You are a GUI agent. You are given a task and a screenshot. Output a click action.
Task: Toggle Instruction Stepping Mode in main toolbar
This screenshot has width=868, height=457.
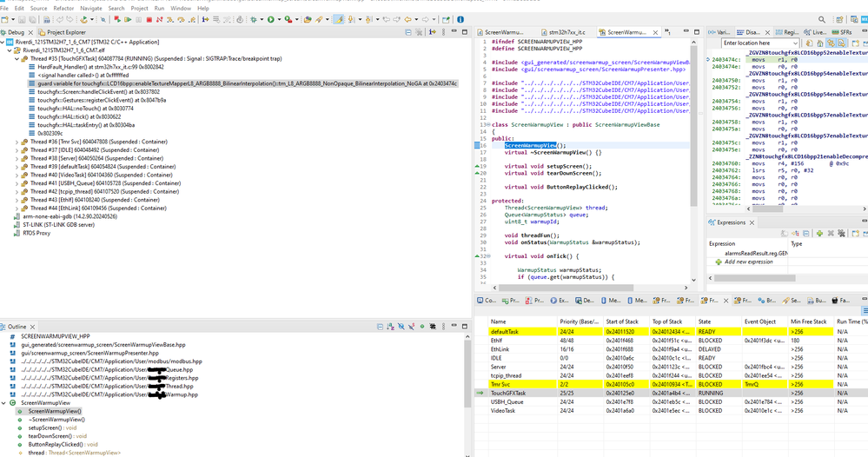tap(205, 19)
